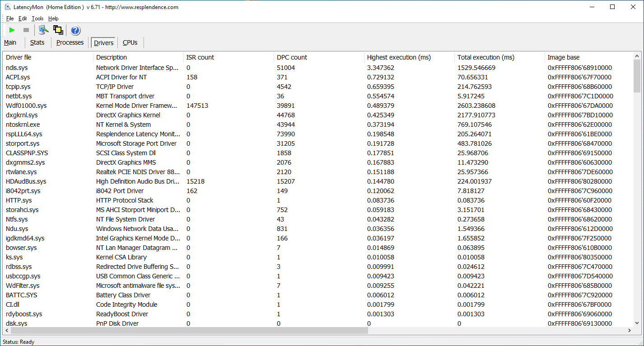Open the File menu
Viewport: 644px width, 346px height.
click(x=10, y=18)
